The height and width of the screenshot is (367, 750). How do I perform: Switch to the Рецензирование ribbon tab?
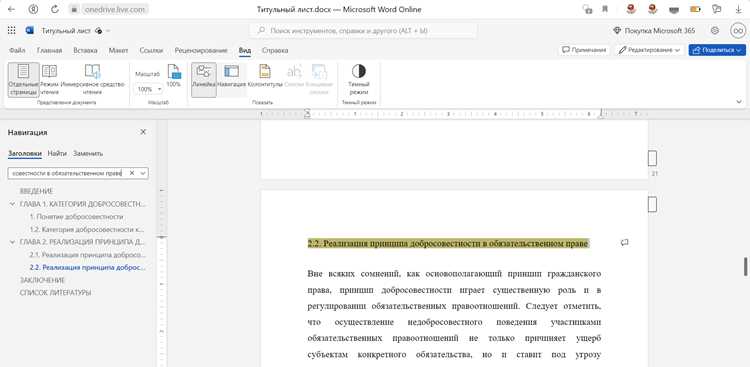pos(201,50)
